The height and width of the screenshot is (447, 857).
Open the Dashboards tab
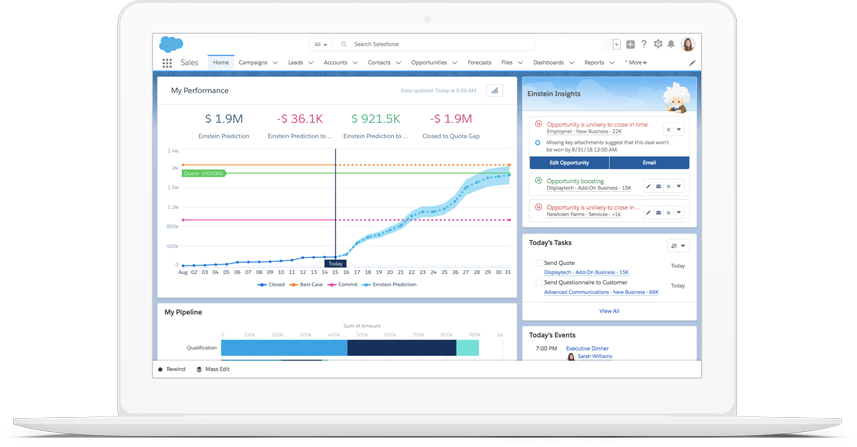pos(548,63)
